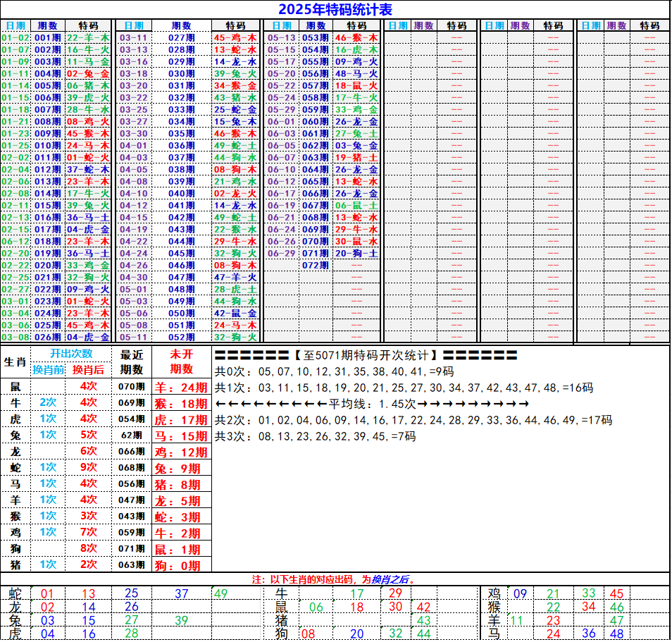Click the title 2025年特码统计表
This screenshot has width=672, height=642.
point(335,9)
